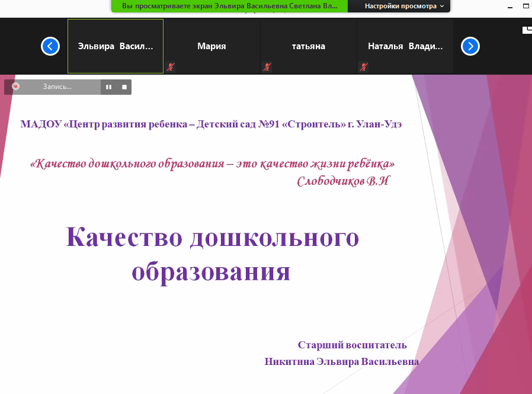
Task: Minimize the Zoom meeting window
Action: click(510, 6)
